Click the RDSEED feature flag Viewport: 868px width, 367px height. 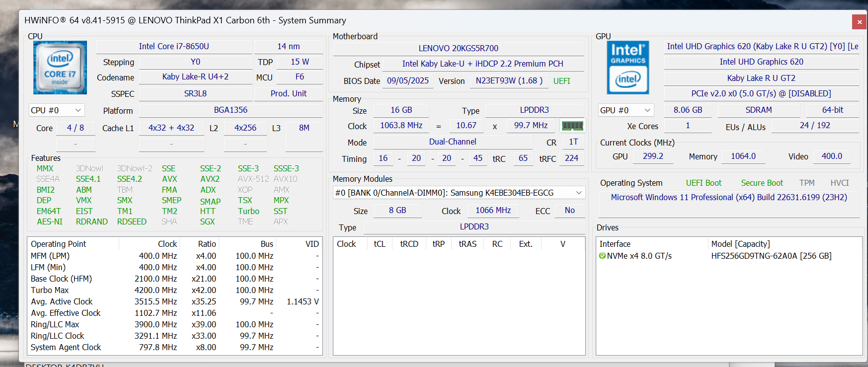click(132, 222)
